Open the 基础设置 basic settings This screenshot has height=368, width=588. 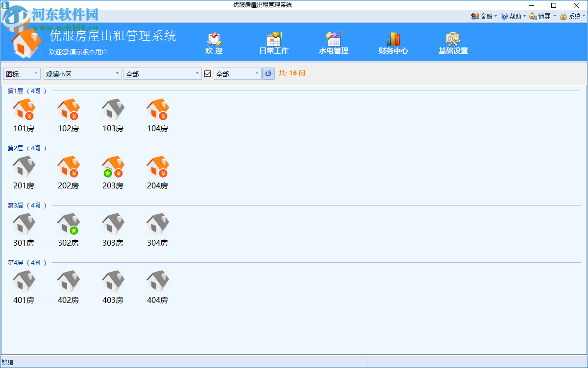[453, 42]
